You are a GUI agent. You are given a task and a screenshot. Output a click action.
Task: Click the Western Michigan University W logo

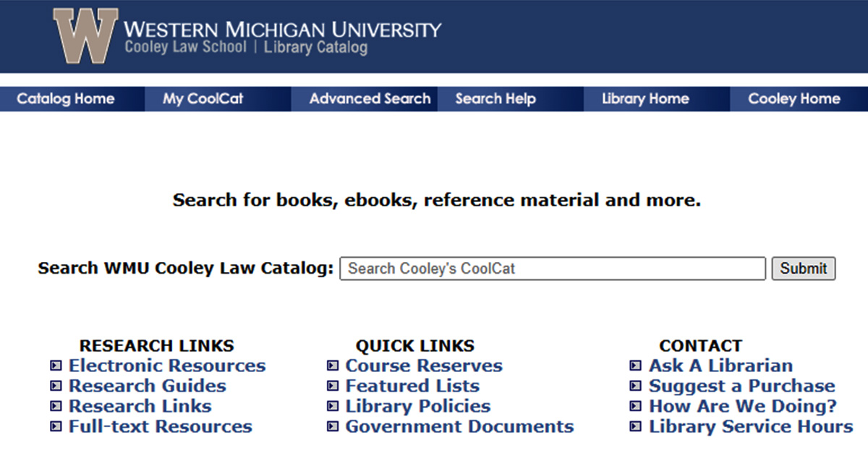(85, 35)
